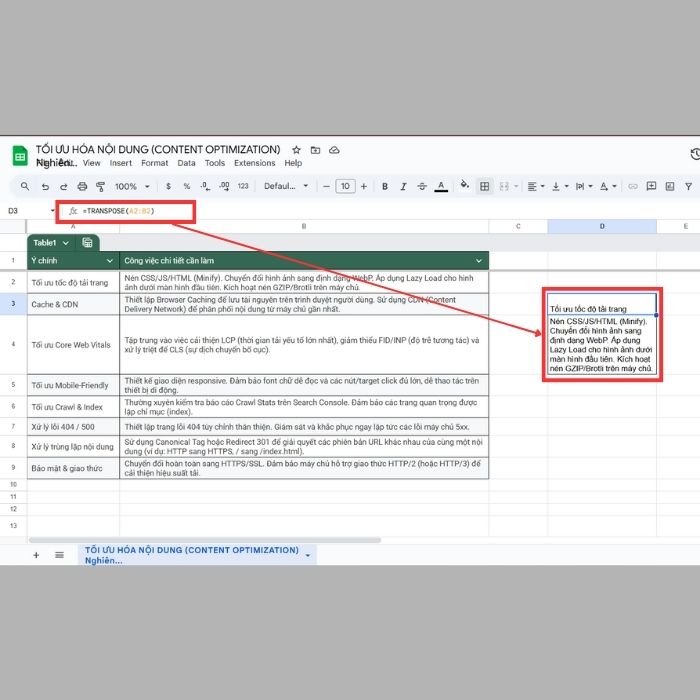This screenshot has width=700, height=700.
Task: Select row 3 header
Action: click(x=13, y=304)
